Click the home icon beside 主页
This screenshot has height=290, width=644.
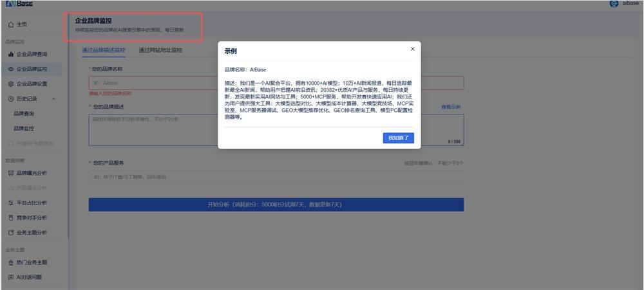tap(11, 24)
